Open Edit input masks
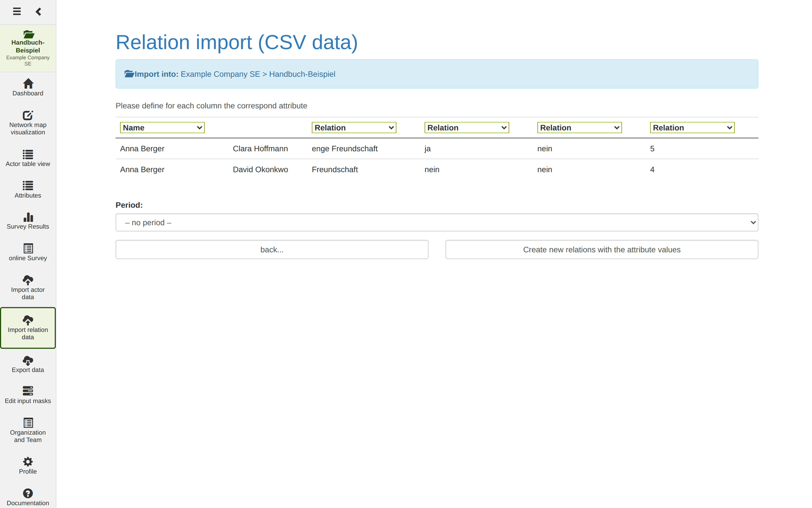The width and height of the screenshot is (812, 508). click(28, 395)
